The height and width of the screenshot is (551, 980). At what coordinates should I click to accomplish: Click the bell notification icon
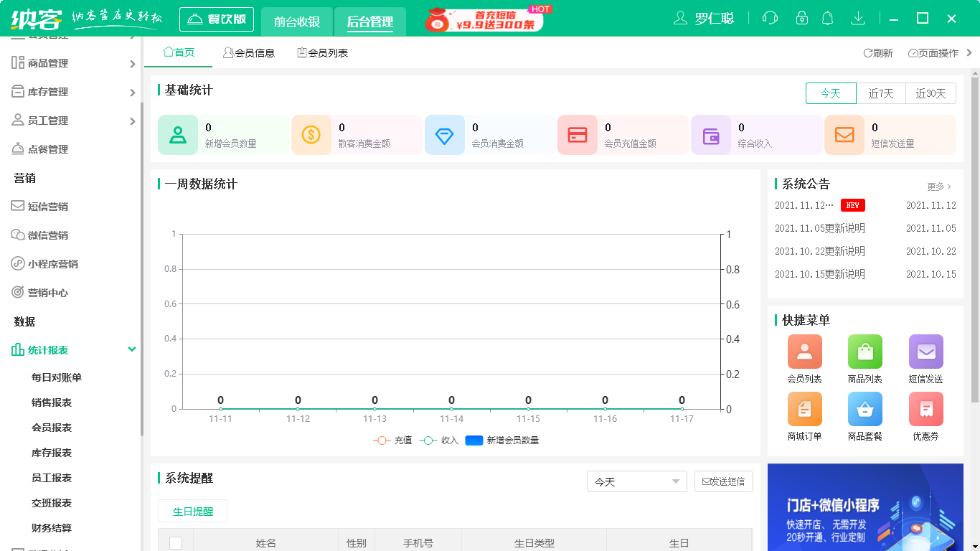pos(827,17)
